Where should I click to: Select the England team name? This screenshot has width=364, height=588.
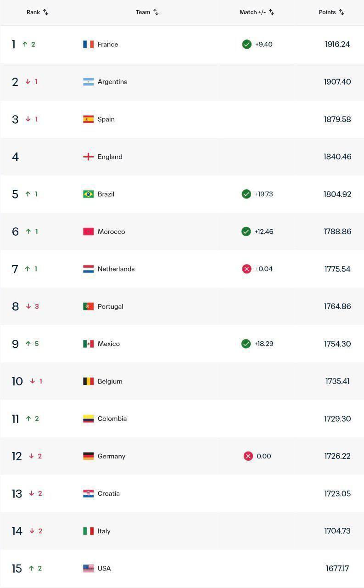tap(110, 157)
